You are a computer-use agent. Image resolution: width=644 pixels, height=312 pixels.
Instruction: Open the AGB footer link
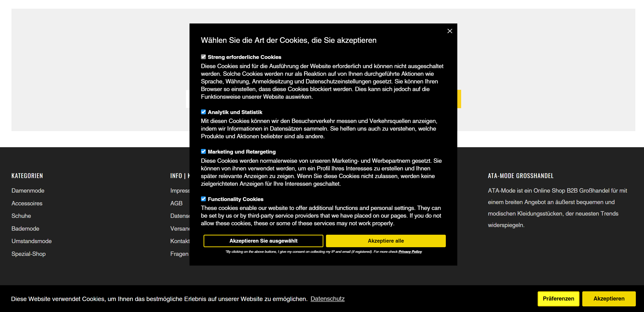(x=176, y=203)
